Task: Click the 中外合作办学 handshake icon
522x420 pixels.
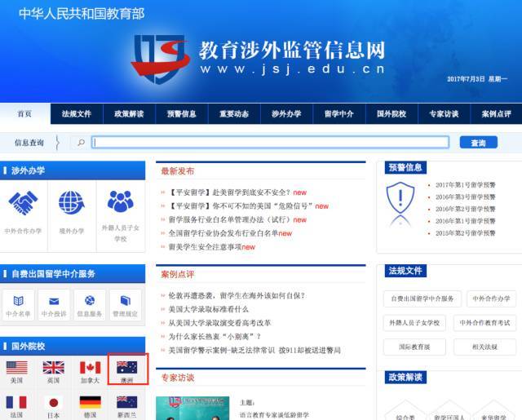Action: [23, 202]
